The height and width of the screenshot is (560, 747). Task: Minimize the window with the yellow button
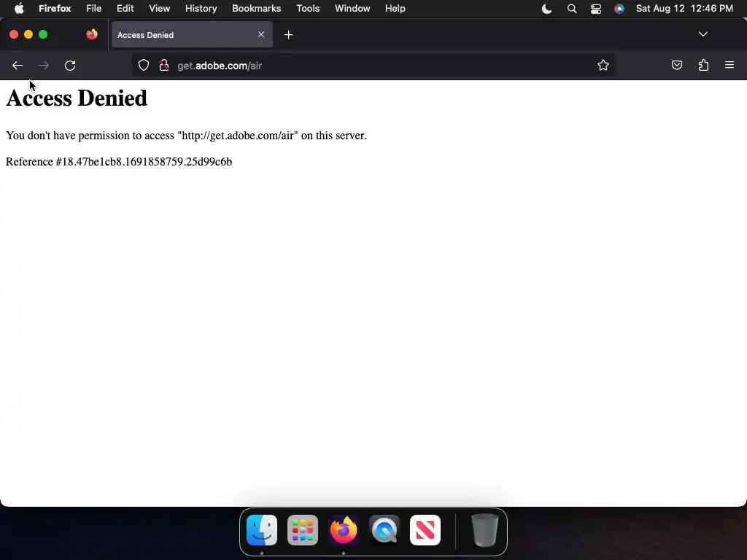pyautogui.click(x=28, y=34)
